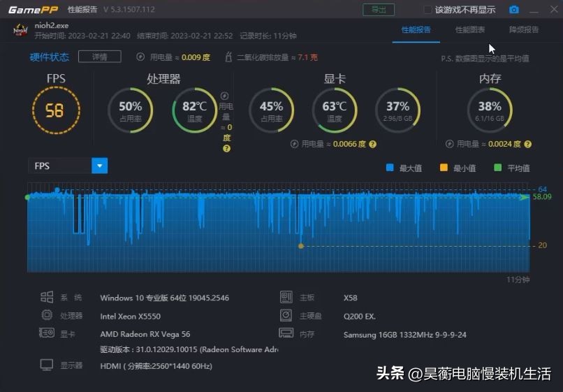Click the FPS 58 dial gauge
The width and height of the screenshot is (563, 392).
(x=56, y=110)
